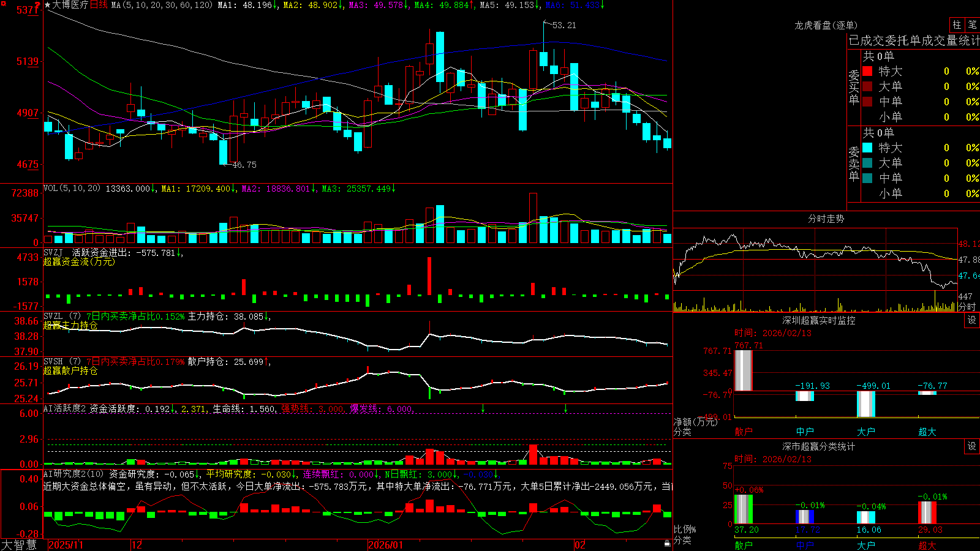Image resolution: width=980 pixels, height=551 pixels.
Task: Click the AI研究度2(10) indicator name
Action: 73,474
